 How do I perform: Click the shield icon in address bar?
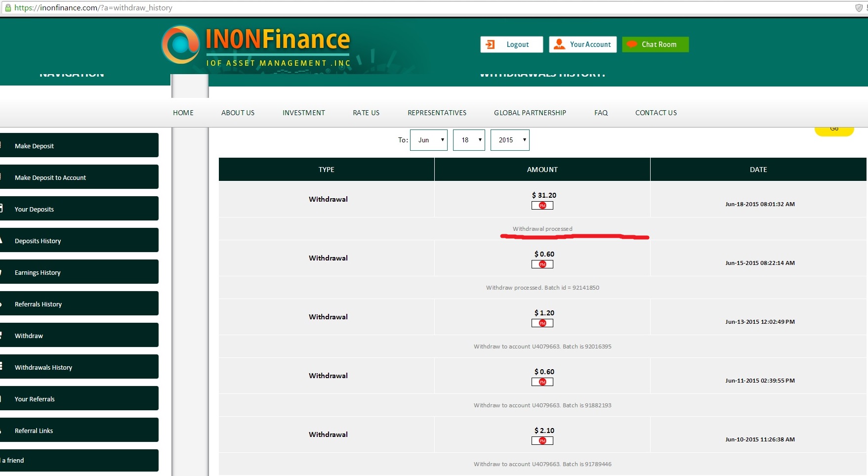[859, 8]
